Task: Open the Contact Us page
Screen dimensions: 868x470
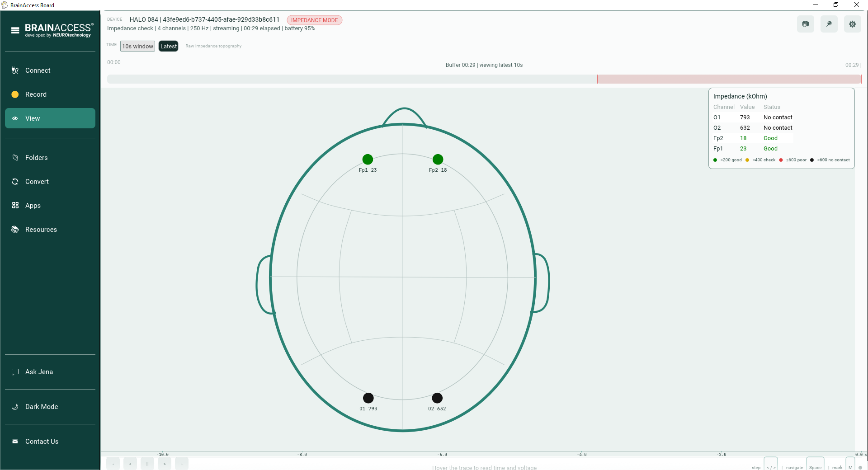Action: (50, 442)
